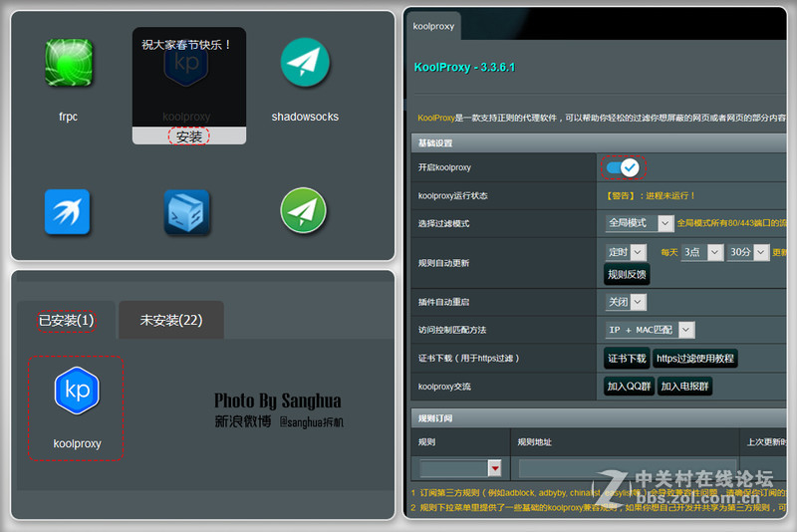
Task: Click the 规则自动更新 label
Action: click(443, 263)
